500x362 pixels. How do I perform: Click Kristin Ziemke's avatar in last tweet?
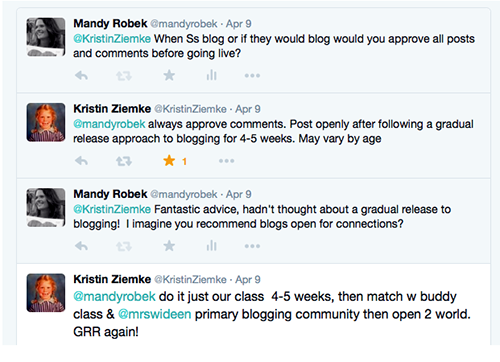click(46, 293)
